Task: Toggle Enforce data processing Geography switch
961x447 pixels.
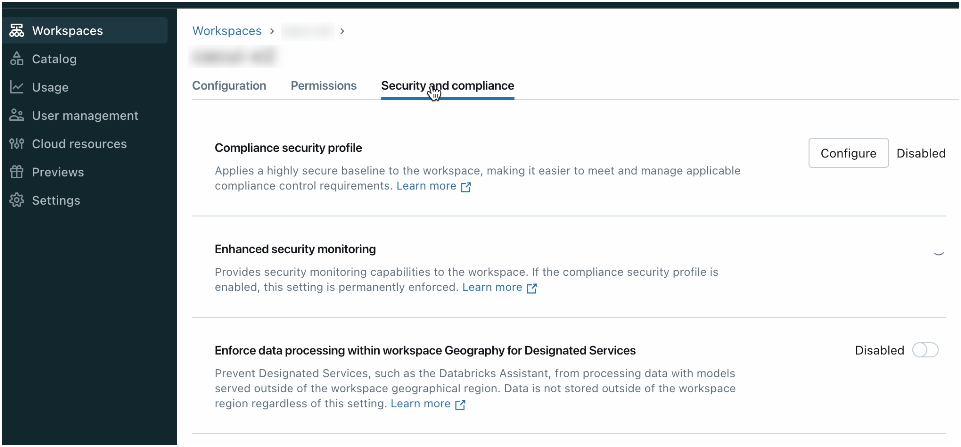Action: point(925,350)
